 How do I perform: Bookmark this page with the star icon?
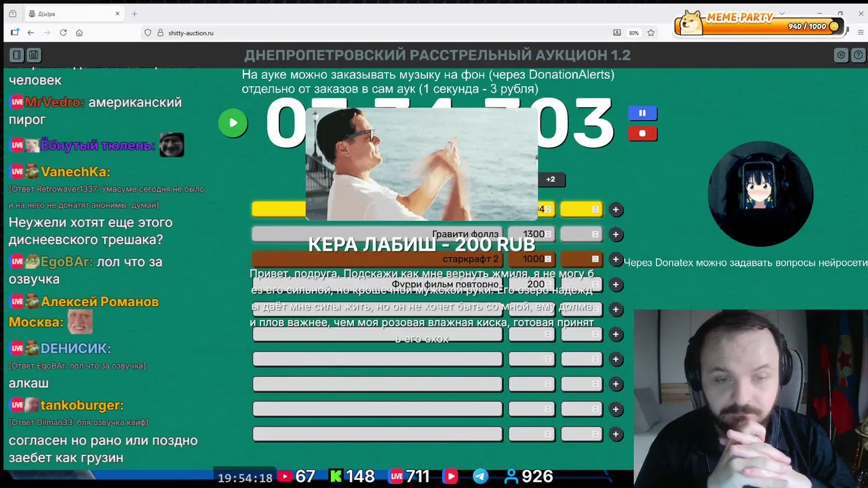651,33
